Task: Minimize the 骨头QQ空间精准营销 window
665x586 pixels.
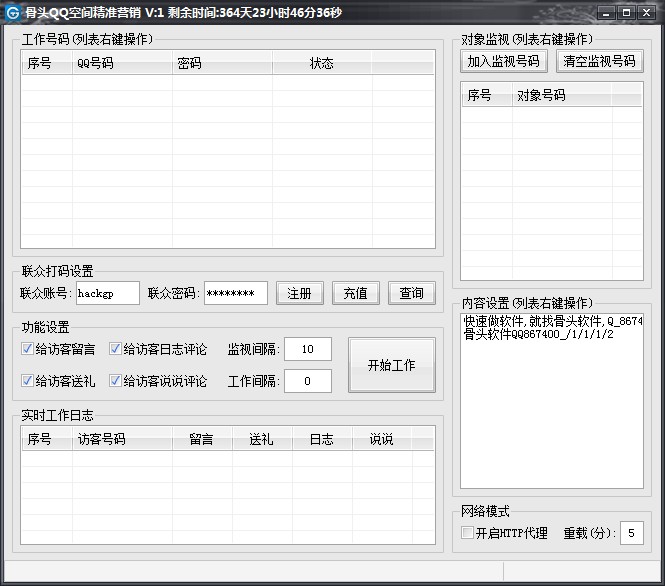Action: pos(606,13)
